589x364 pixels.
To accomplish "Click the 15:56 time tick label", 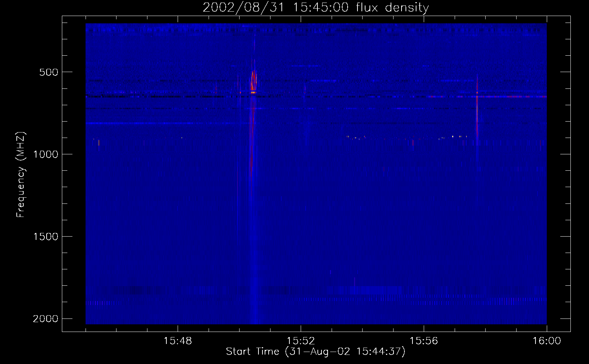I will 424,341.
